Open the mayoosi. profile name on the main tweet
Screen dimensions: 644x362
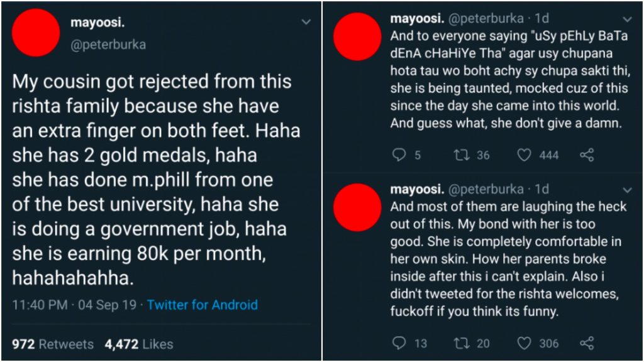[x=97, y=22]
